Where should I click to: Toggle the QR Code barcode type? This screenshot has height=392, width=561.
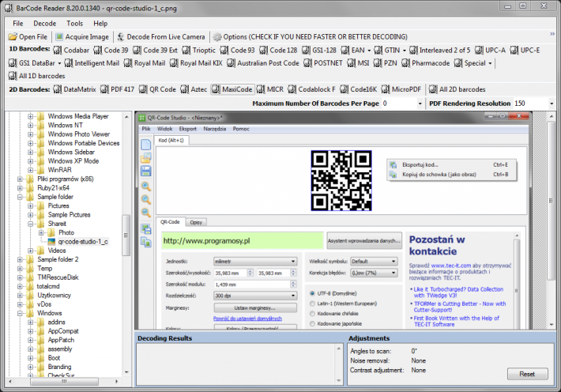pyautogui.click(x=158, y=89)
